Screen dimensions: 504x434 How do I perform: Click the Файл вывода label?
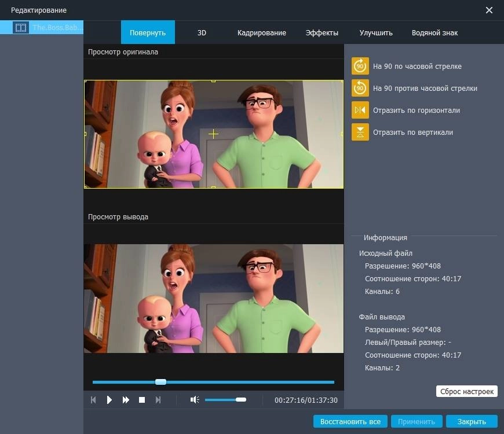382,317
